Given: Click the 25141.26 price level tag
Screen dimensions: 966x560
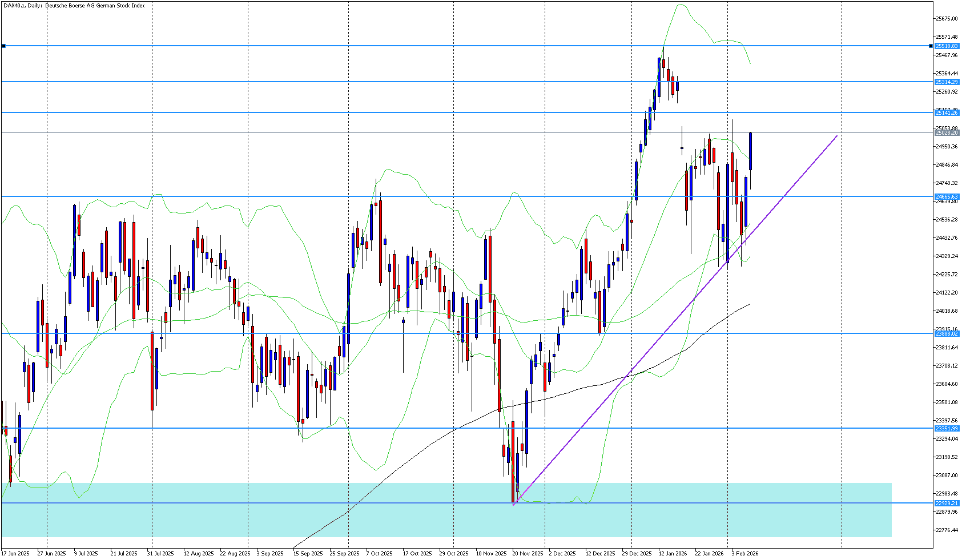Looking at the screenshot, I should 947,113.
